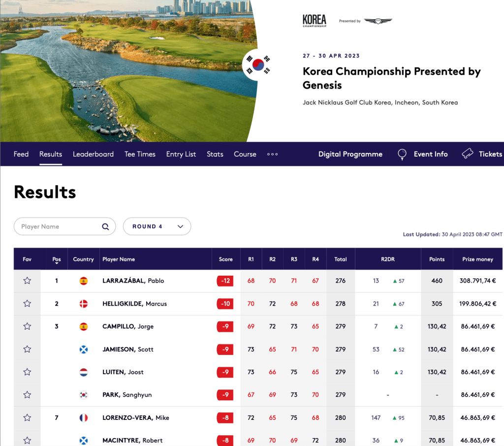Switch to the Leaderboard tab

click(93, 154)
